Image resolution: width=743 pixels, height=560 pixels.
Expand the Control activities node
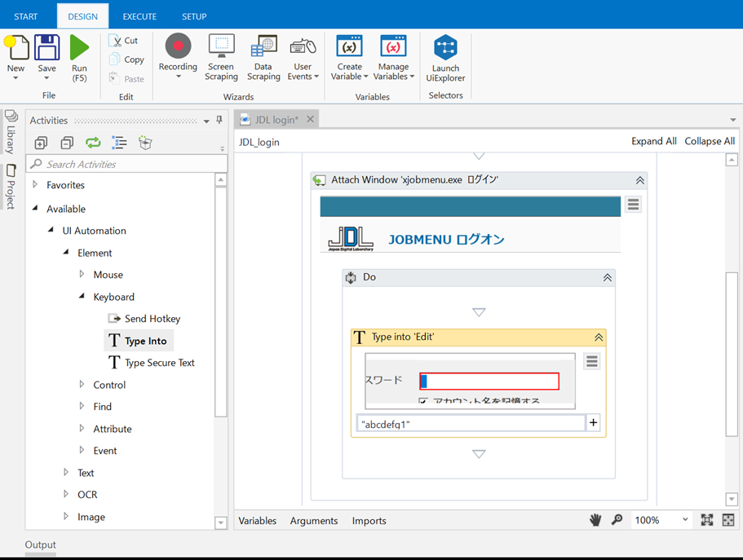82,384
